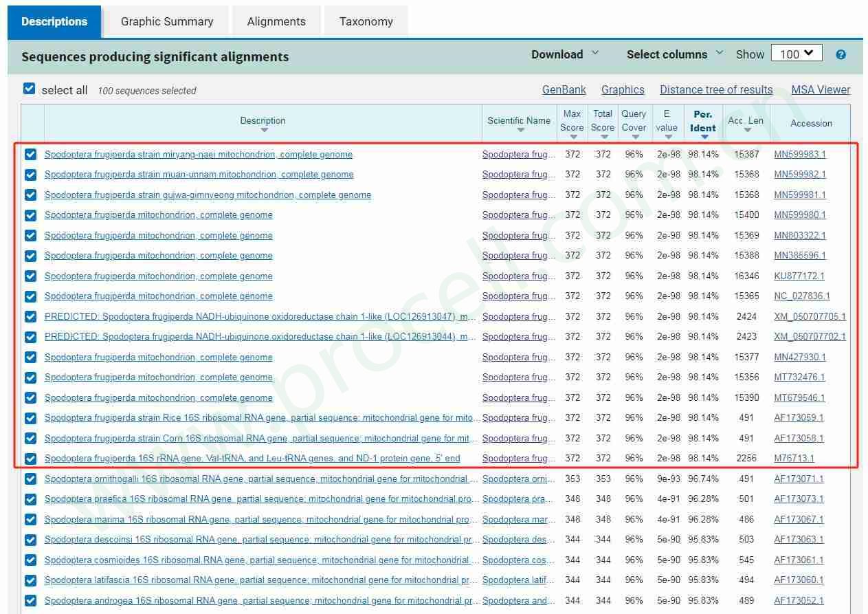Sort by Total Score arrow icon

pyautogui.click(x=603, y=137)
